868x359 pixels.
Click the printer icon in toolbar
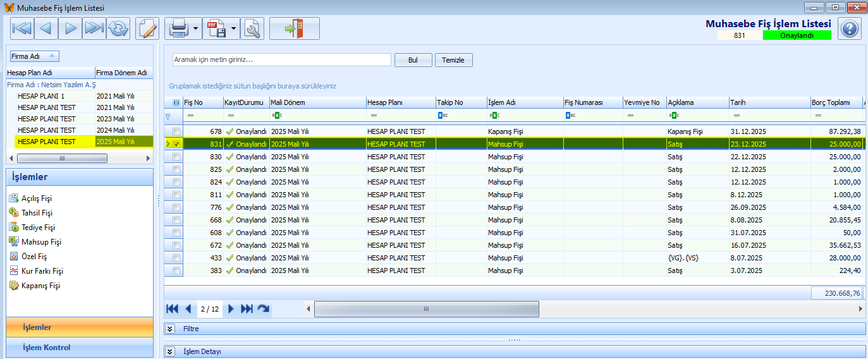178,28
